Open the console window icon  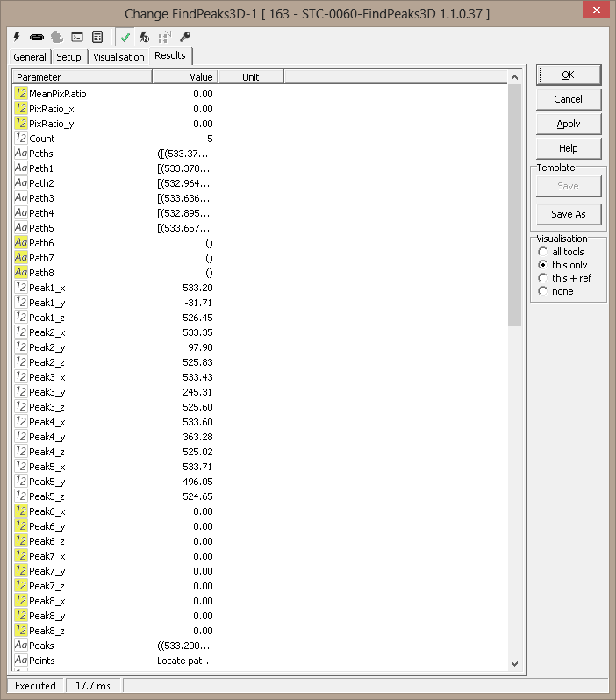(77, 38)
